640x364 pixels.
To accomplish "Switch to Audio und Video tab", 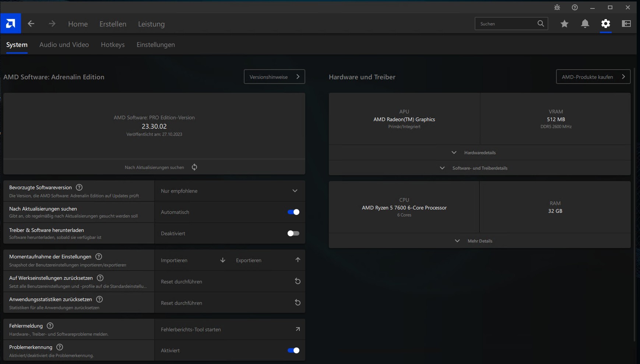I will click(64, 45).
